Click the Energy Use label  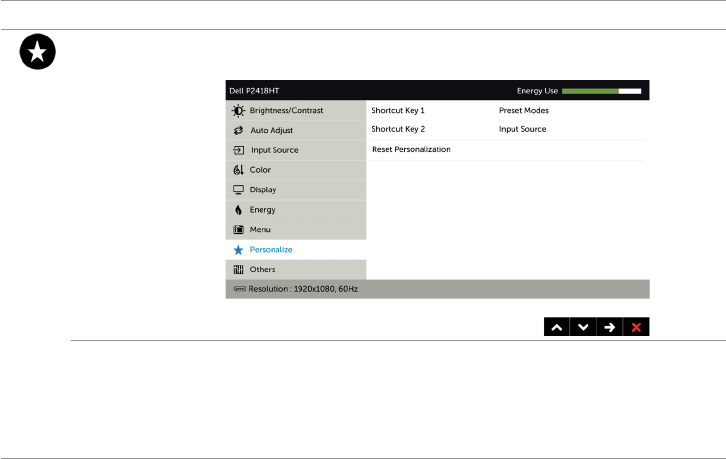click(537, 91)
